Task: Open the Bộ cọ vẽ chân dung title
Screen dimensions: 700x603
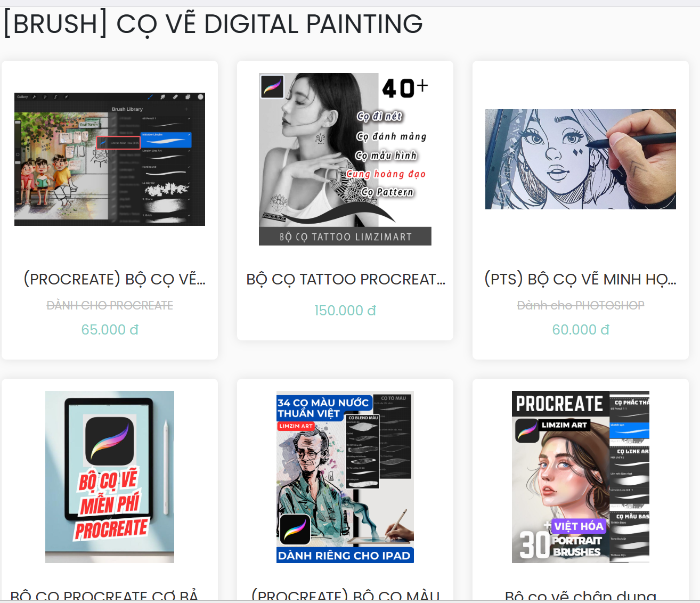Action: click(x=581, y=596)
